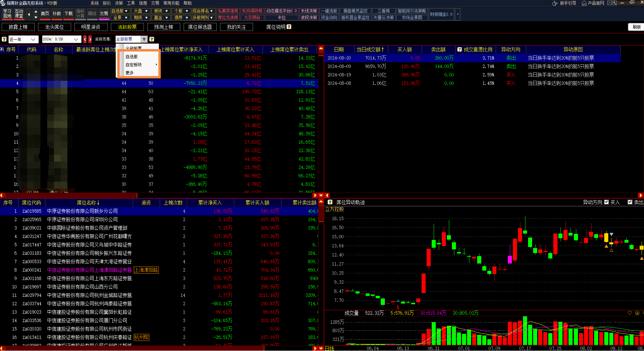The width and height of the screenshot is (644, 351).
Task: Select 自选股 from the open dropdown list
Action: coord(132,57)
